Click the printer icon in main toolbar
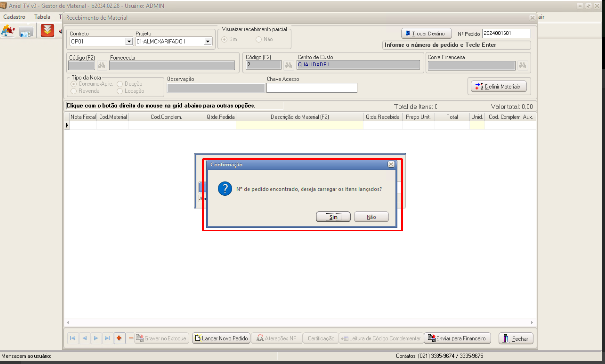605x364 pixels. coord(26,32)
